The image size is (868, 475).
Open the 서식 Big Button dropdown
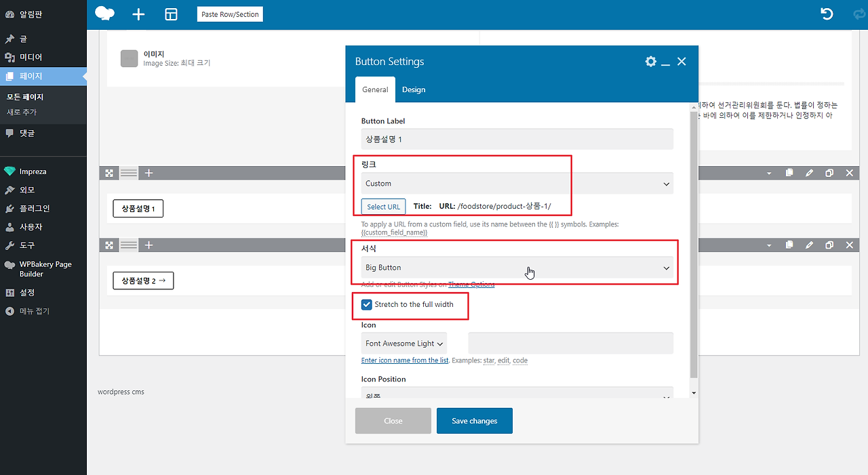point(517,268)
